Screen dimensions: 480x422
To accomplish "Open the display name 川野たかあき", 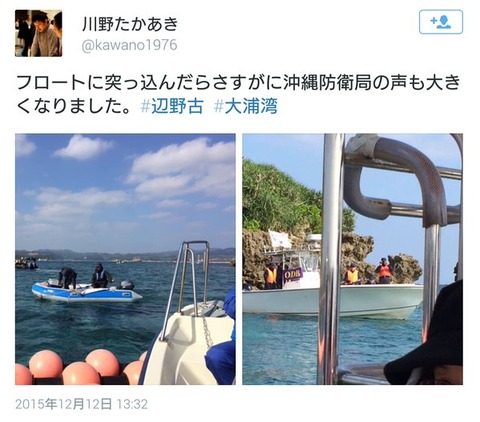I will pyautogui.click(x=130, y=24).
